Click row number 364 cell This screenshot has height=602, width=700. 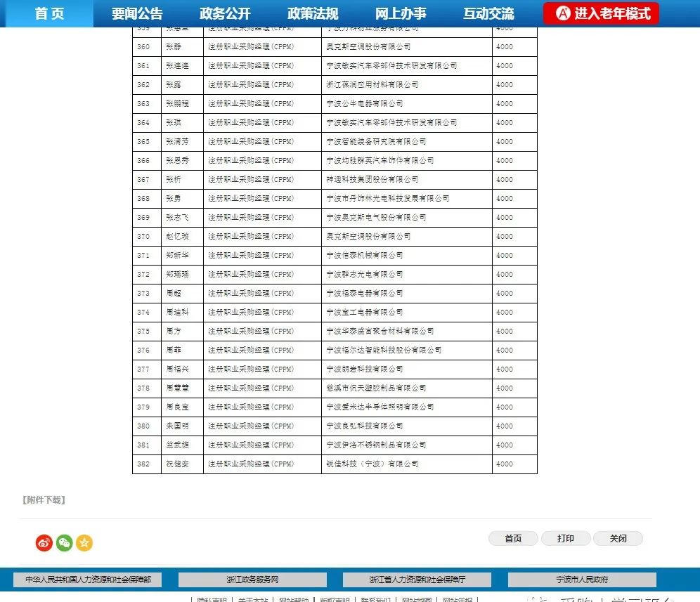(147, 122)
